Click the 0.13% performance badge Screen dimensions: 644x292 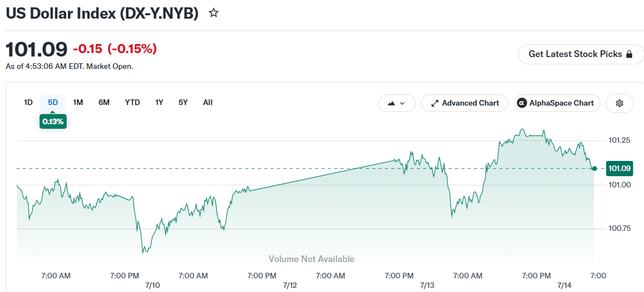53,121
